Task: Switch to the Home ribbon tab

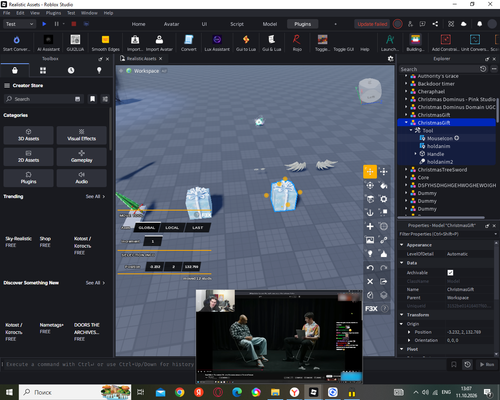Action: (x=138, y=24)
